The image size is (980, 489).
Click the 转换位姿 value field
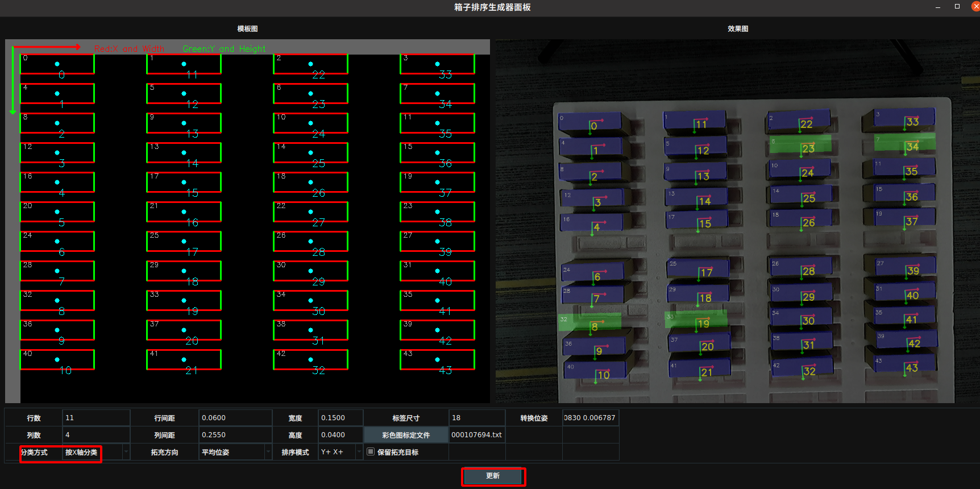point(591,418)
